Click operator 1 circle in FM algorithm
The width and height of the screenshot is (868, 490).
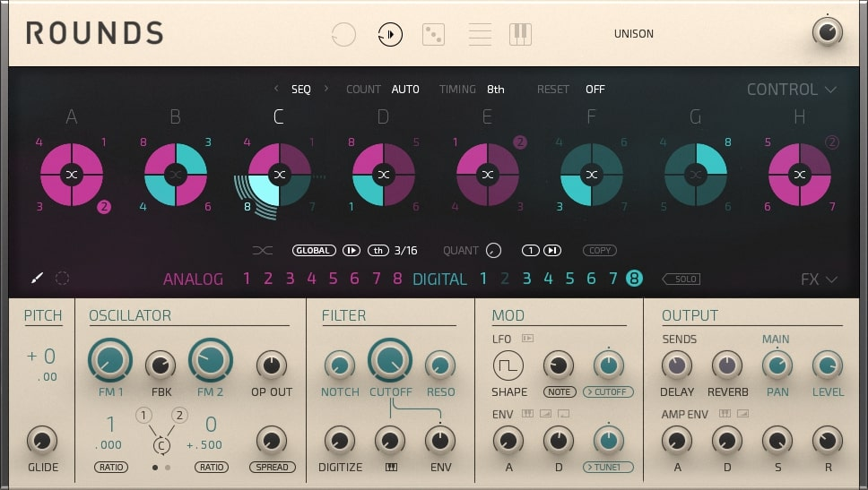[x=143, y=416]
